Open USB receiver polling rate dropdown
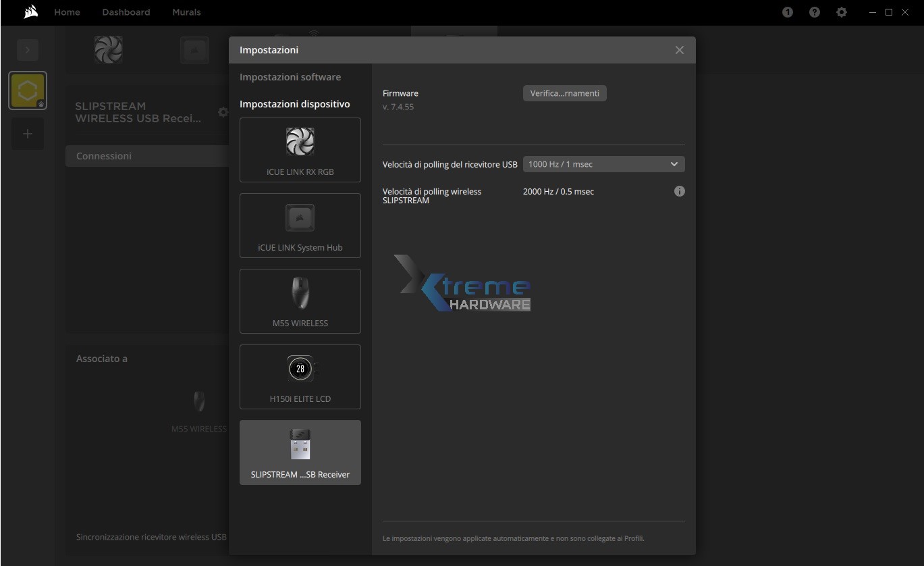 point(603,164)
